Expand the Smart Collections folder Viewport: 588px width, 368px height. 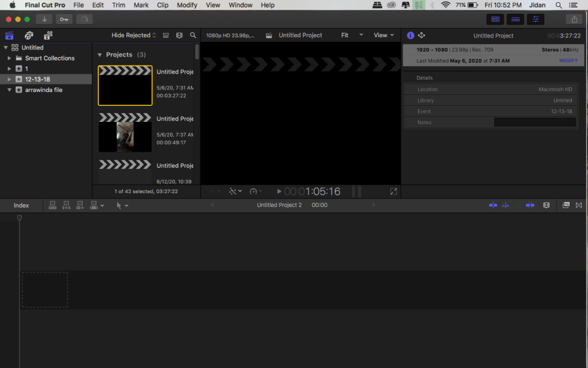coord(9,58)
